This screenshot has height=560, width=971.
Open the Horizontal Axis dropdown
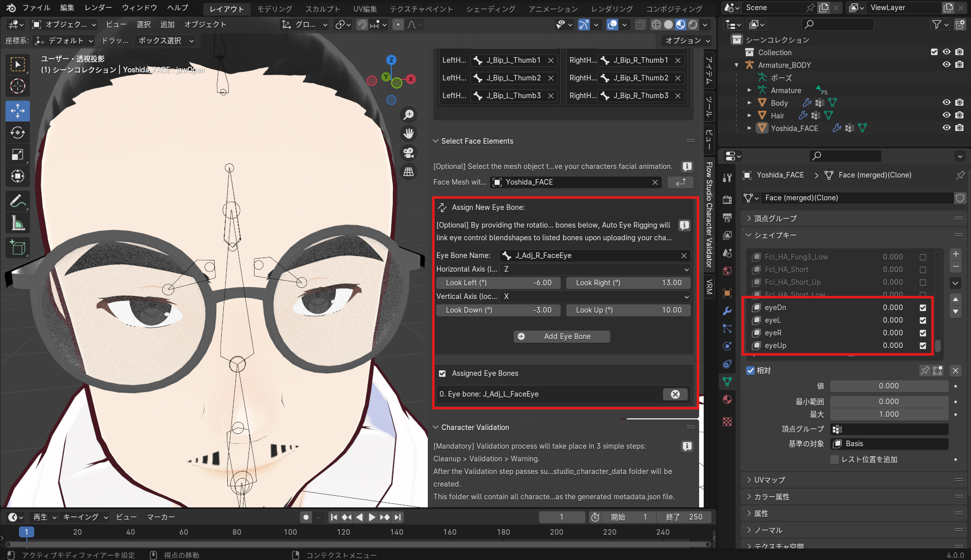tap(595, 269)
